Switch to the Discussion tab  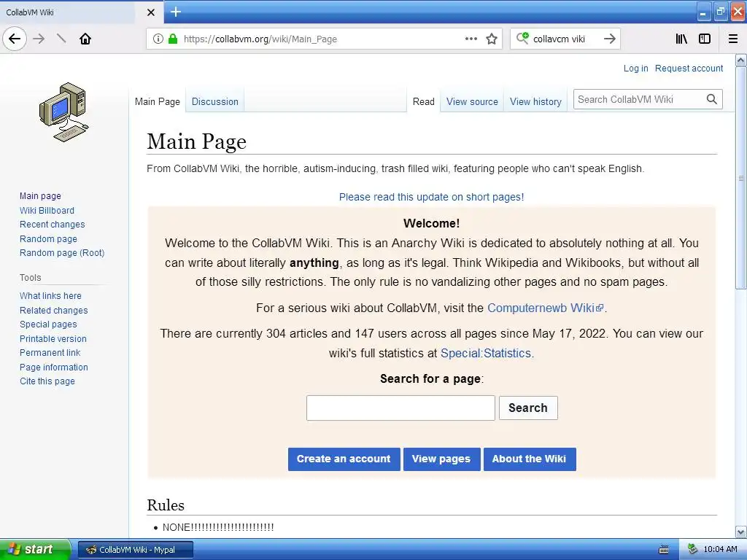point(215,101)
